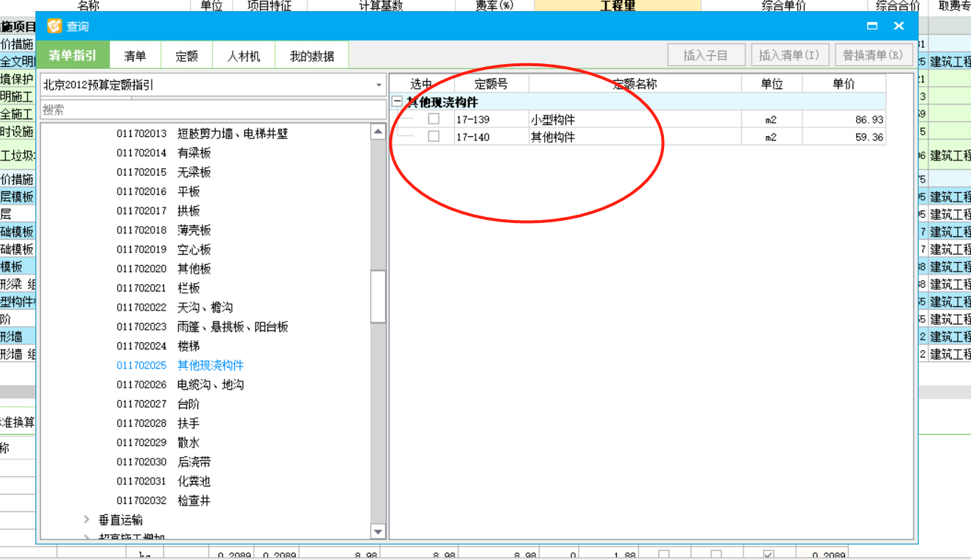Open the 定额 tab
The image size is (971, 560).
(x=187, y=55)
